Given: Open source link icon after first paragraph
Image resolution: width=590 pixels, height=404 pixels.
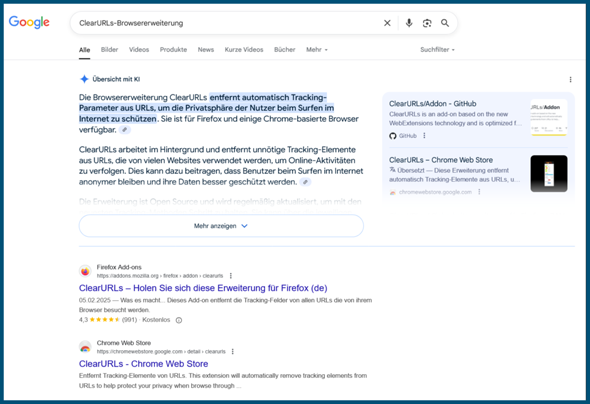Looking at the screenshot, I should point(125,130).
